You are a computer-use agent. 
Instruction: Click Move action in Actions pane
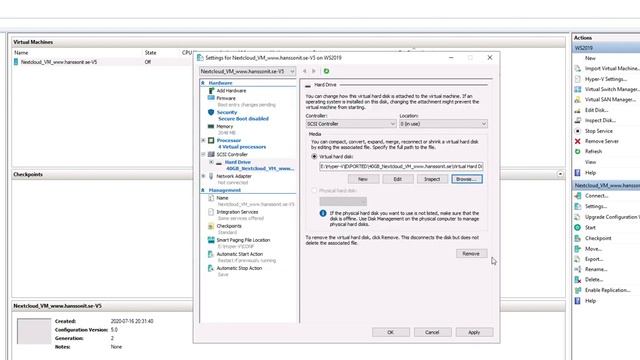point(593,249)
